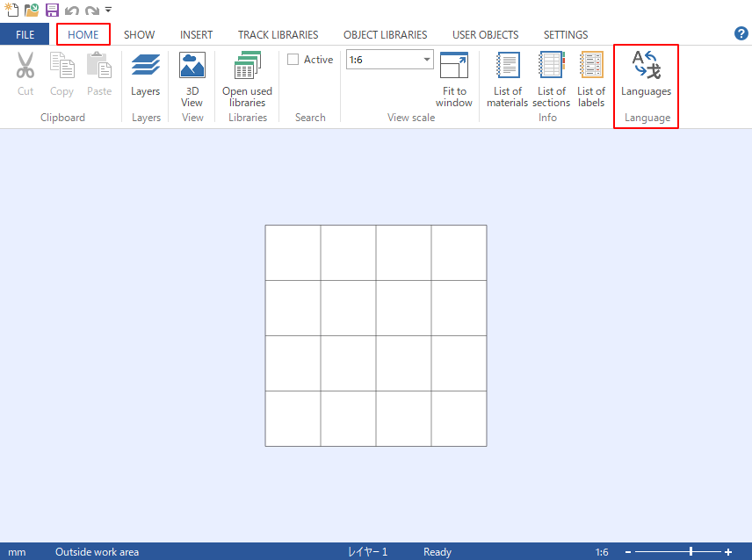The image size is (752, 560).
Task: Open the TRACK LIBRARIES tab
Action: (x=278, y=34)
